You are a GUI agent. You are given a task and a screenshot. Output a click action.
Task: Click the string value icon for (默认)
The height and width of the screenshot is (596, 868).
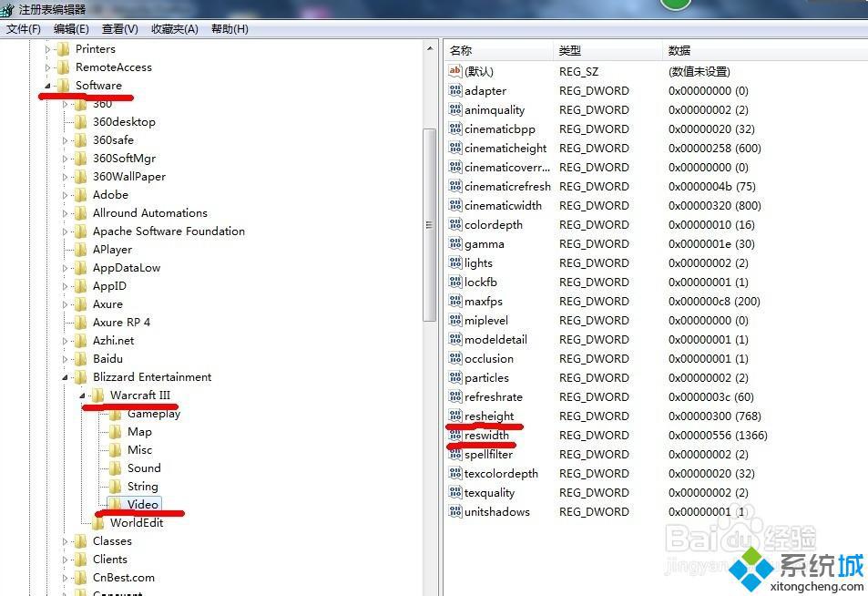[455, 71]
